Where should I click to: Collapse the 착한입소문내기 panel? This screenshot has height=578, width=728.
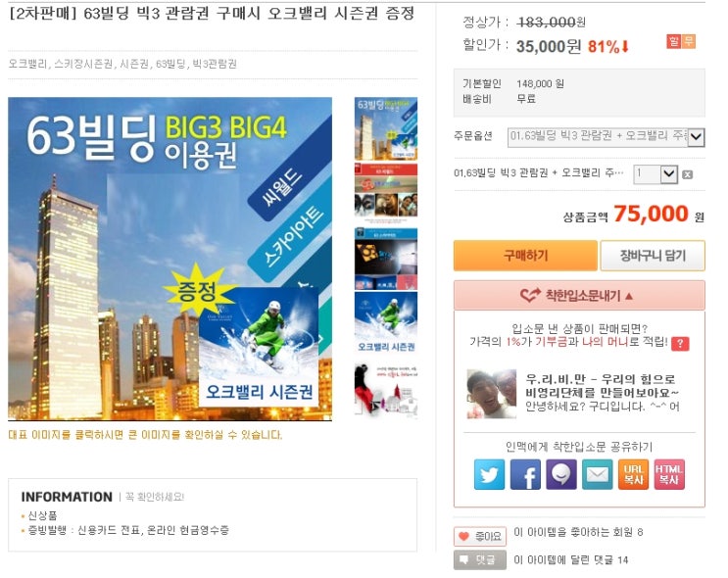[579, 295]
